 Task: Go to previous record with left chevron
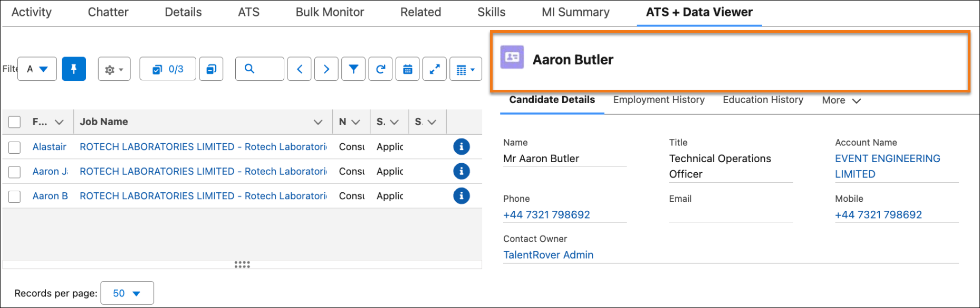pos(300,69)
